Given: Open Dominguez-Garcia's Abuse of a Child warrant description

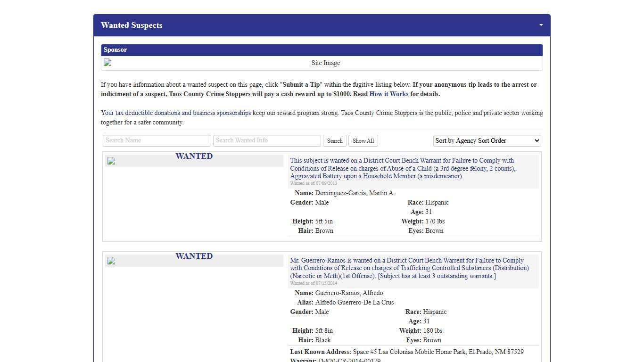Looking at the screenshot, I should click(402, 168).
